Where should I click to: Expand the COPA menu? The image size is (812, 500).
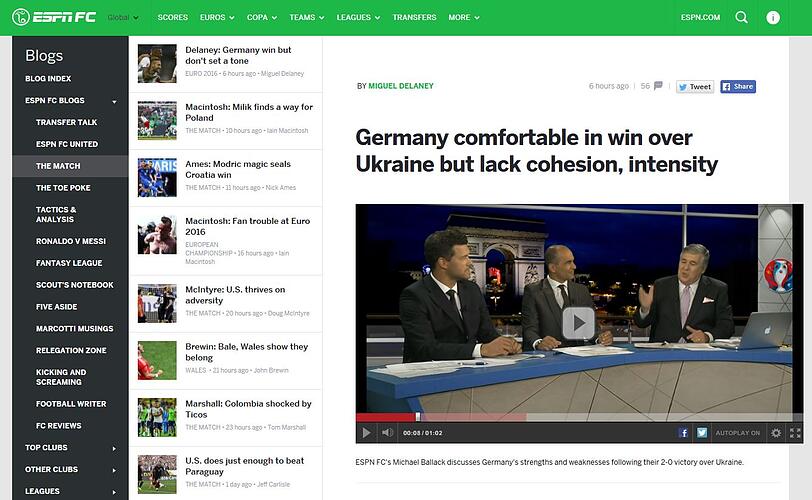pos(262,18)
